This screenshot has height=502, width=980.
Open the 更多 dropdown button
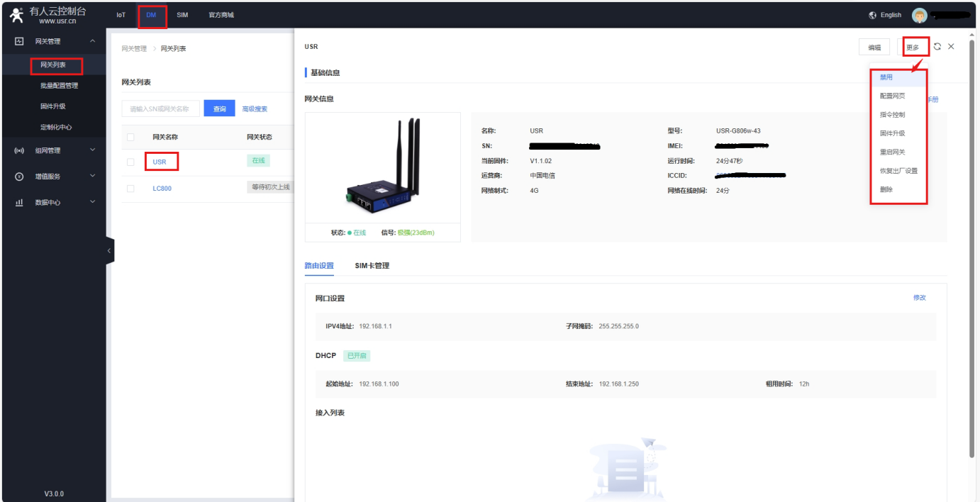pos(913,48)
